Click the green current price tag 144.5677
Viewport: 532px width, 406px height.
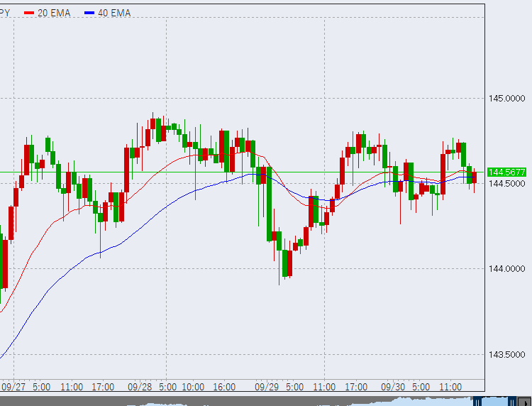[506, 172]
